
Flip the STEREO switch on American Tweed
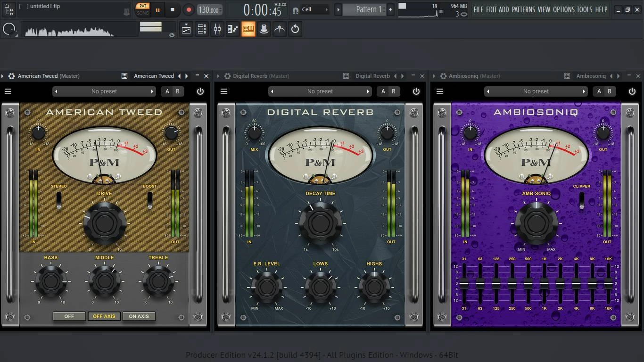pos(59,200)
